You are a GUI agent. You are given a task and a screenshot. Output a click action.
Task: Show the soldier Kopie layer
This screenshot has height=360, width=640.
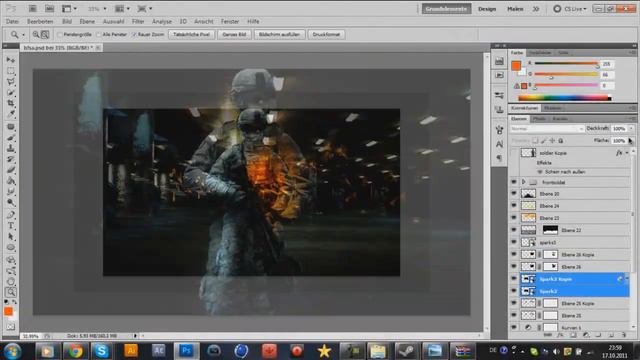click(x=514, y=153)
